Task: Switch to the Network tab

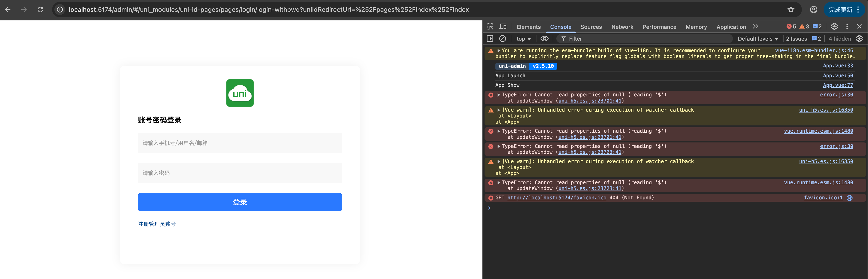Action: [622, 27]
